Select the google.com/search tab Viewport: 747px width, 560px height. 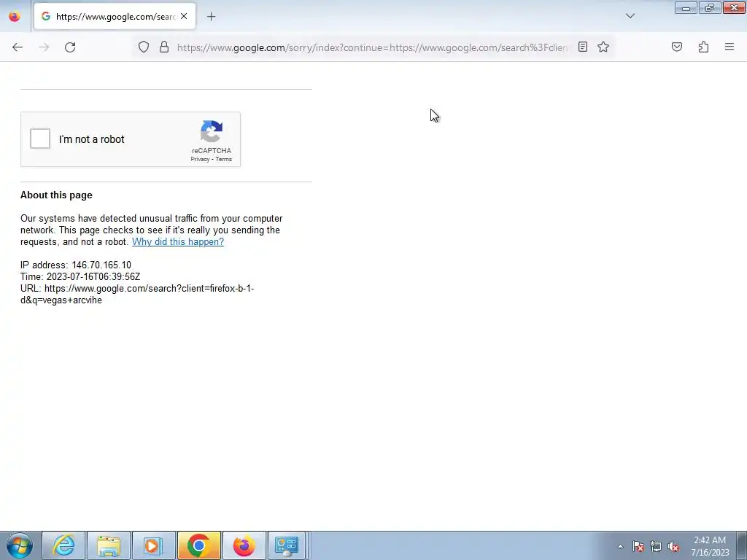(115, 16)
